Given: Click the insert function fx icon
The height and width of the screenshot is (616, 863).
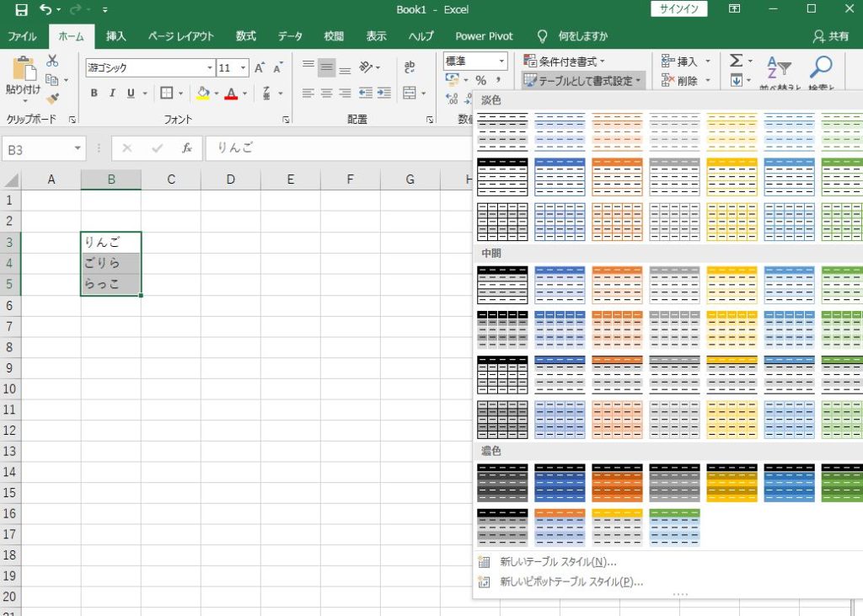Looking at the screenshot, I should point(187,148).
